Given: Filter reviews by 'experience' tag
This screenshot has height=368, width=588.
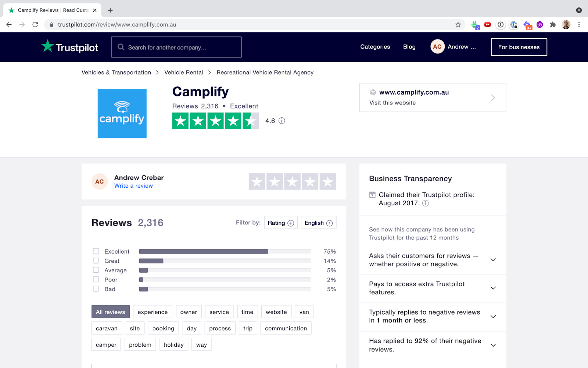Looking at the screenshot, I should tap(153, 312).
